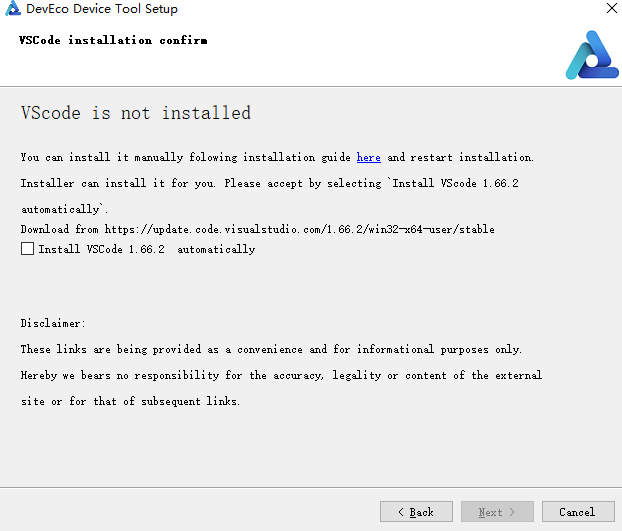The width and height of the screenshot is (622, 531).
Task: Close the DevEco Device Tool Setup window
Action: (x=612, y=8)
